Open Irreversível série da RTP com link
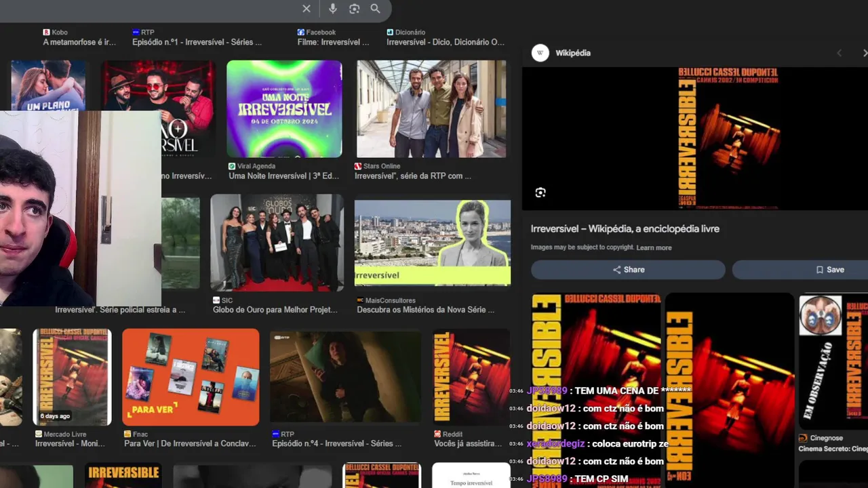This screenshot has height=488, width=868. click(x=413, y=176)
